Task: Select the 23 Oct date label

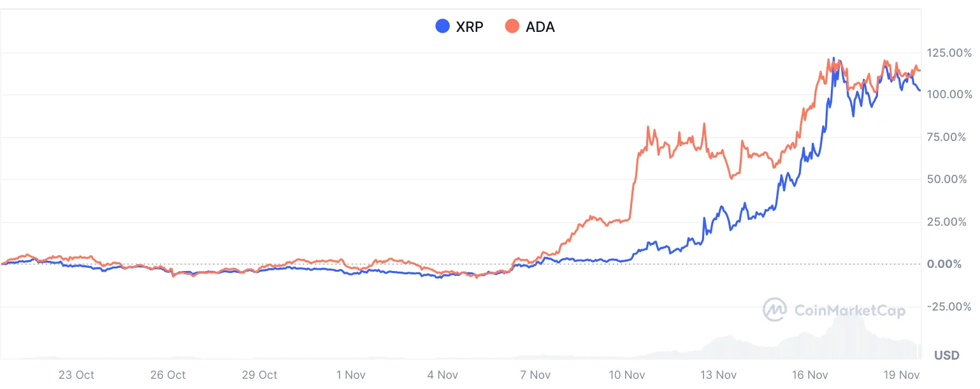Action: click(76, 375)
